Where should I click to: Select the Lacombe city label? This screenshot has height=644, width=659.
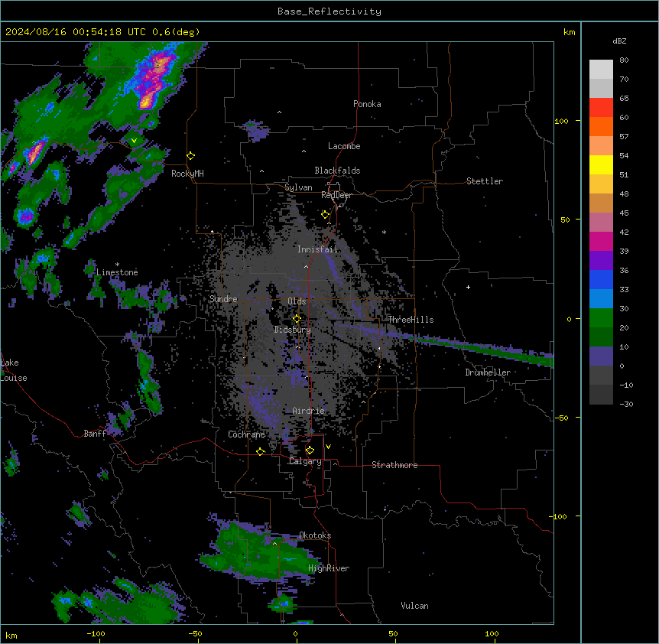tap(344, 146)
